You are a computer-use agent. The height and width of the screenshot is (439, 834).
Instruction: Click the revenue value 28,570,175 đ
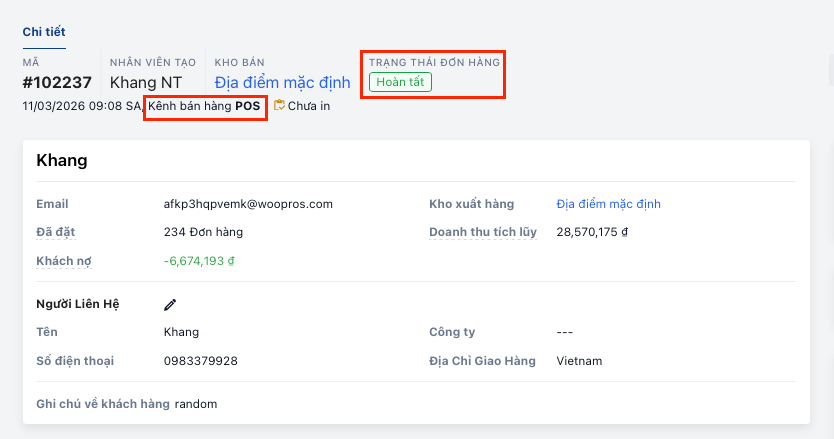pos(592,232)
